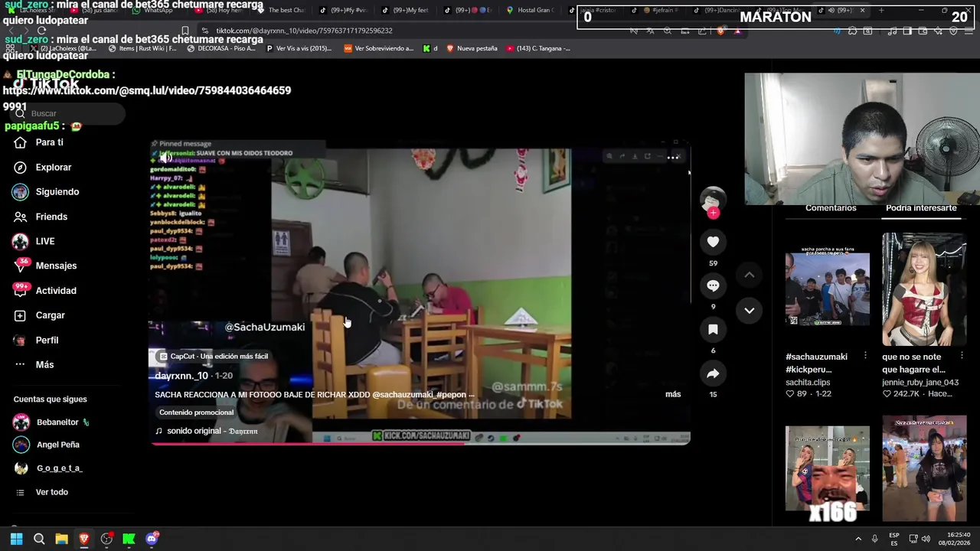
Task: Open ESP language input switcher
Action: point(894,539)
